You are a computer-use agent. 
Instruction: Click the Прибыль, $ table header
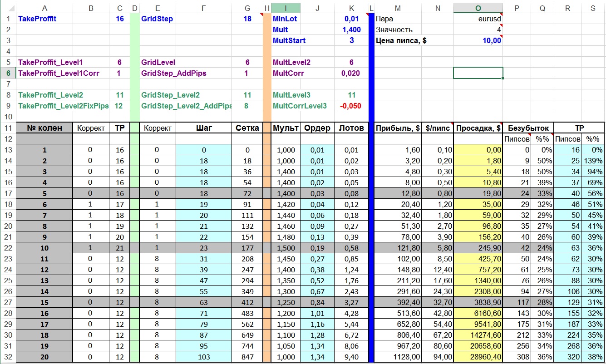click(398, 128)
